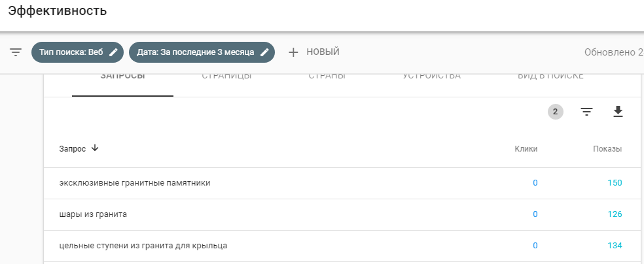The height and width of the screenshot is (264, 644).
Task: Edit the date range filter pencil icon
Action: [264, 52]
